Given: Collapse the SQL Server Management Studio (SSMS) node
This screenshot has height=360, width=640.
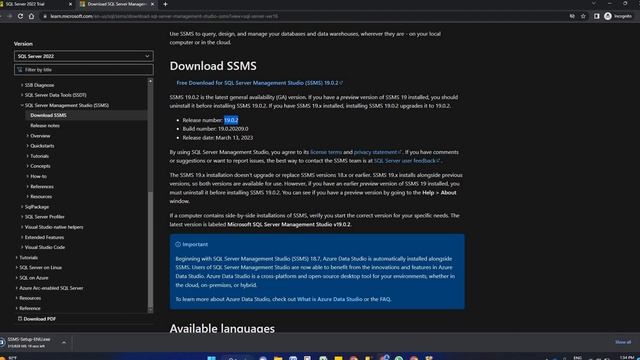Looking at the screenshot, I should pyautogui.click(x=22, y=105).
